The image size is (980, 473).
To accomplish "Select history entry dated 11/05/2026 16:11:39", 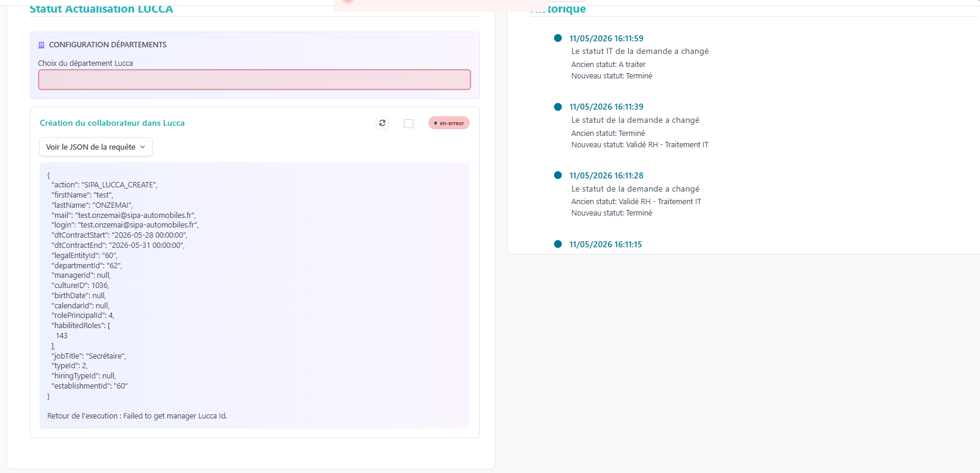I will click(606, 107).
